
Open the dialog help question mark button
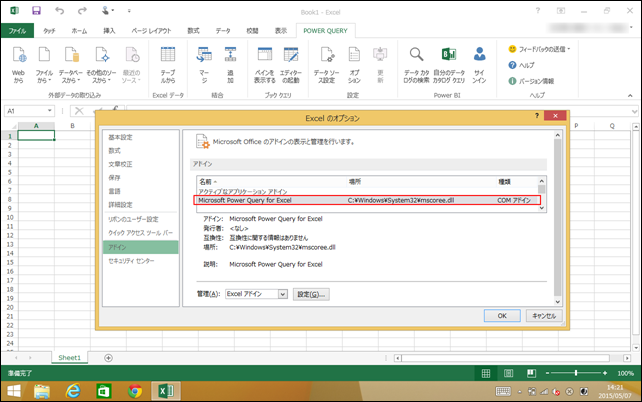[x=536, y=116]
